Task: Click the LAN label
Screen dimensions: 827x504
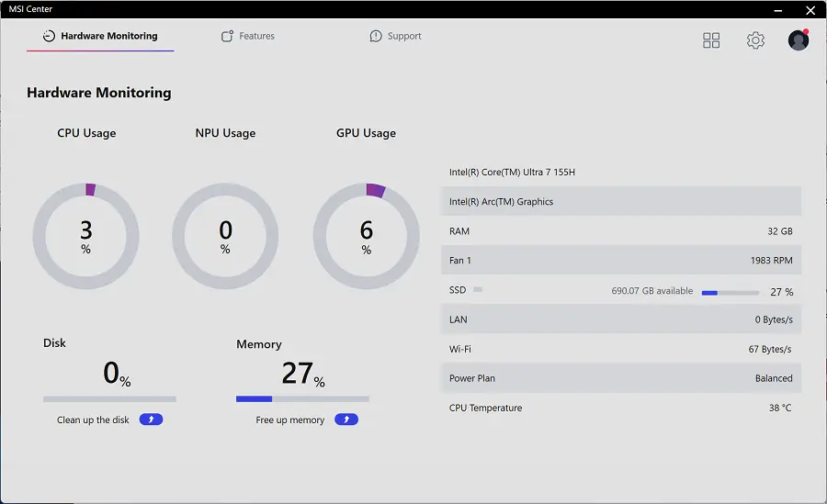Action: point(459,319)
